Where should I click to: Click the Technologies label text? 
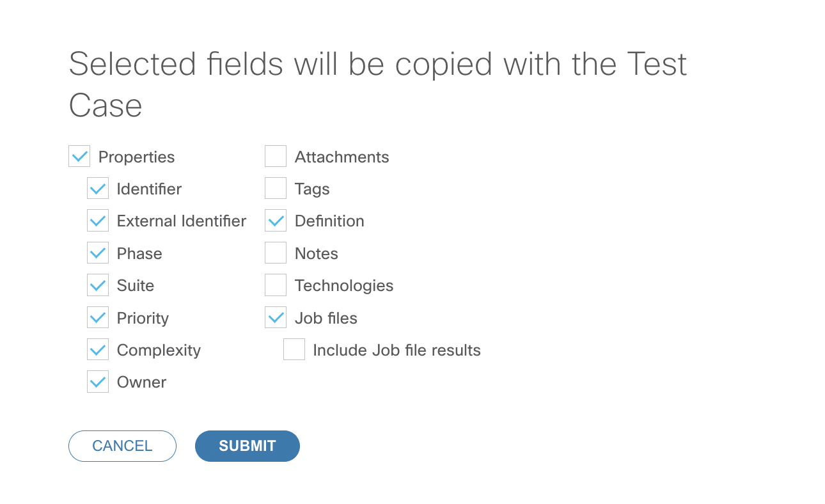click(x=344, y=286)
